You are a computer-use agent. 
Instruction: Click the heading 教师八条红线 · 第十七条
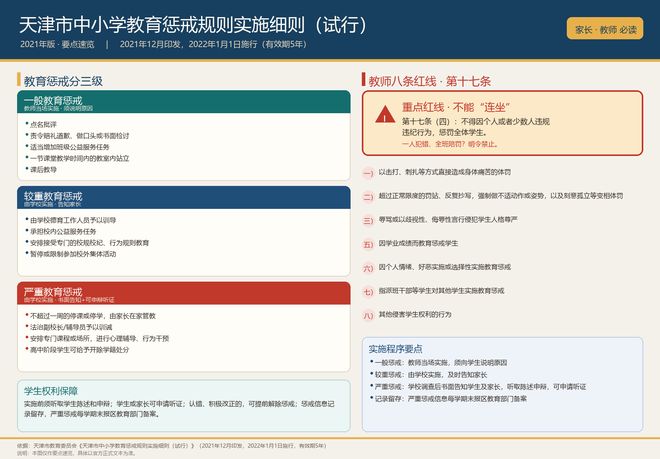429,81
